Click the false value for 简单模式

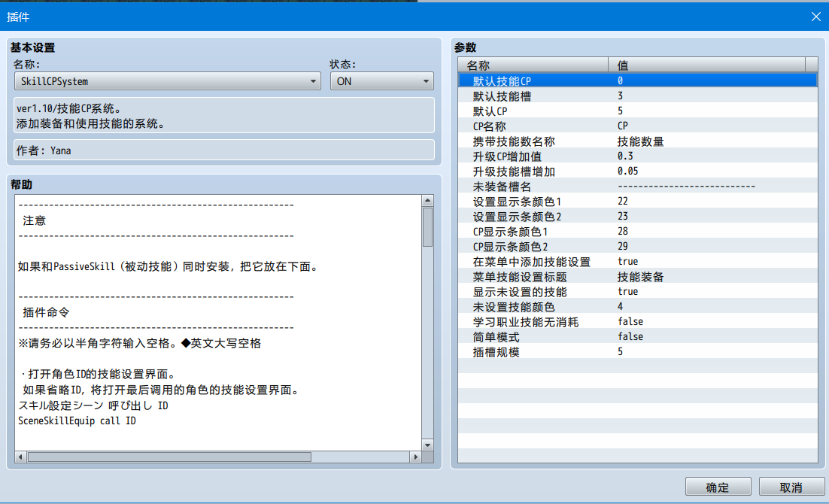[x=630, y=337]
